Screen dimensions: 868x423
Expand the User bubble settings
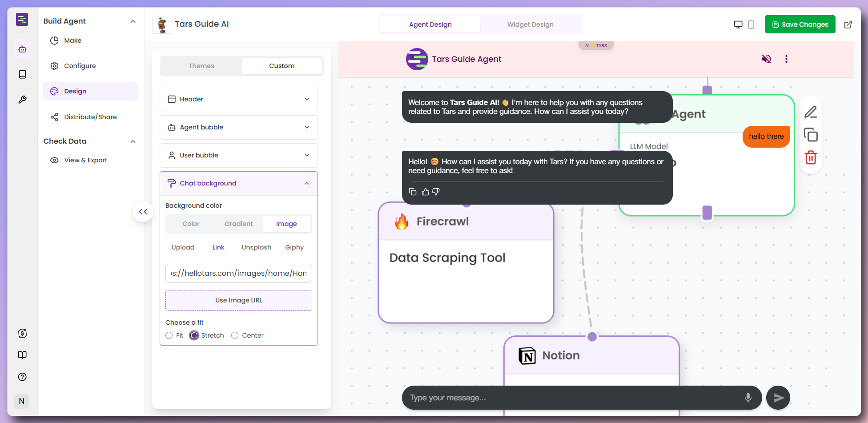[239, 155]
